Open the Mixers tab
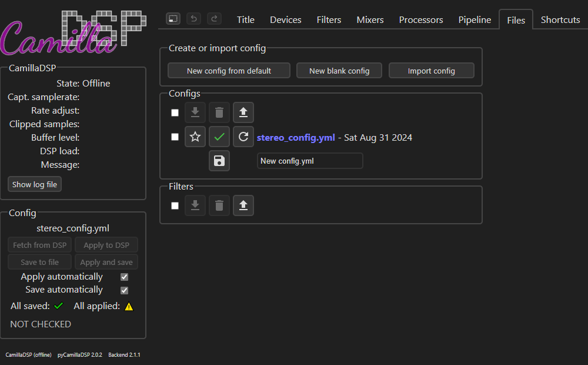The height and width of the screenshot is (365, 588). coord(370,19)
